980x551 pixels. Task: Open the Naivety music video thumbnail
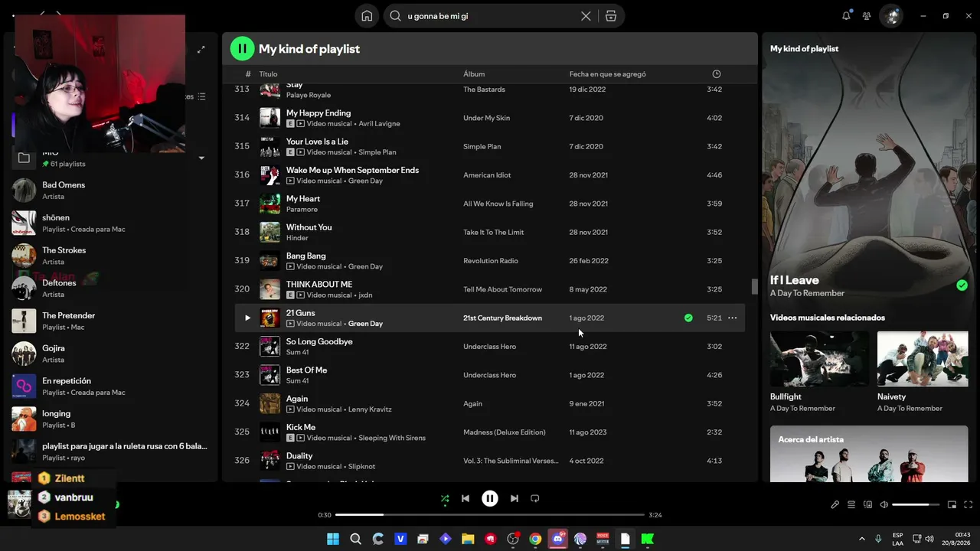[x=923, y=359]
